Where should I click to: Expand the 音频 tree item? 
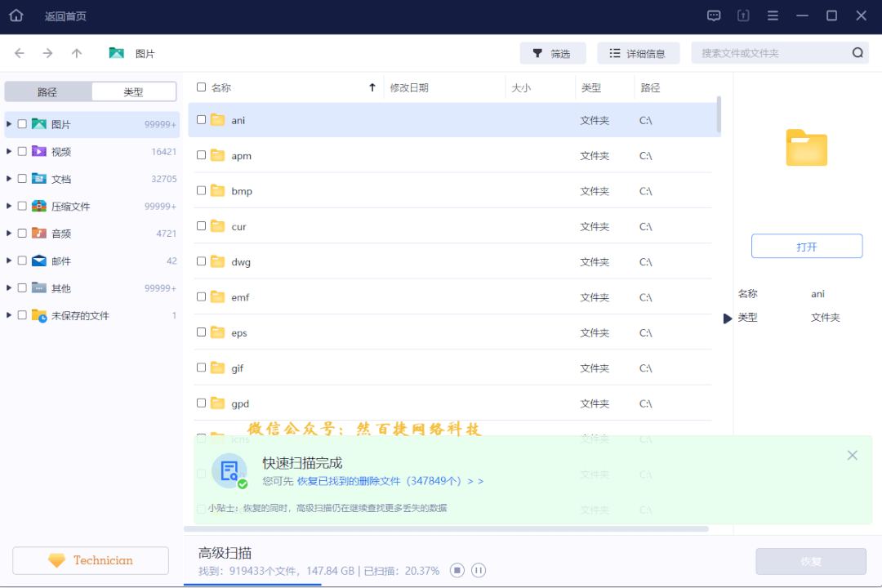[8, 233]
